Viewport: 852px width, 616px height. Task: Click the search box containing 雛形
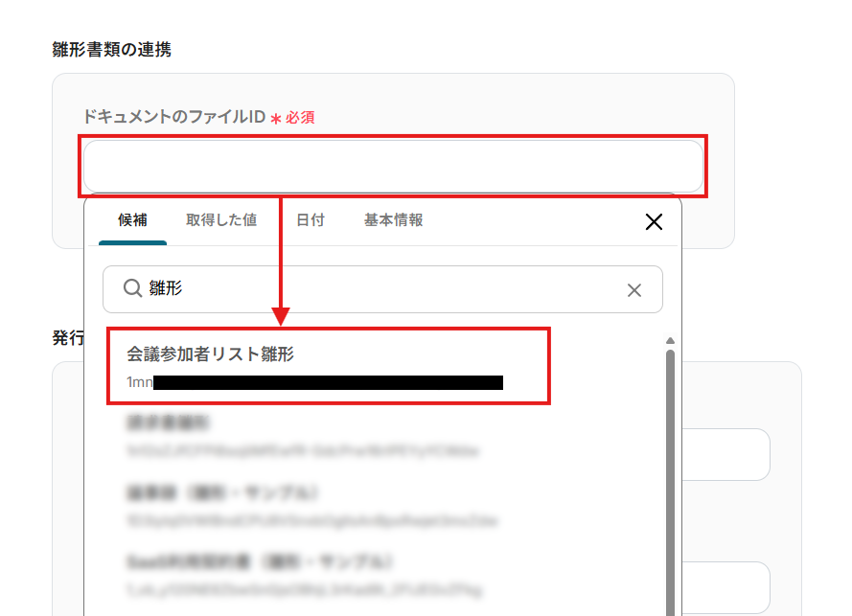tap(382, 289)
